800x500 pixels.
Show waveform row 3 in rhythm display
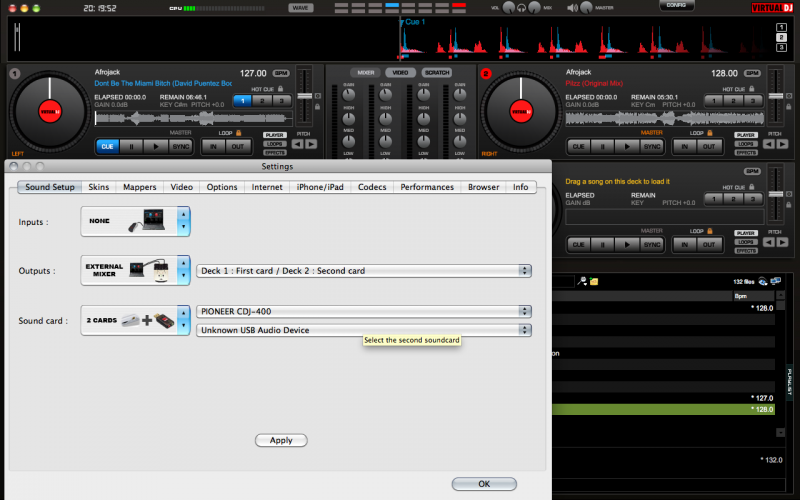tap(781, 47)
